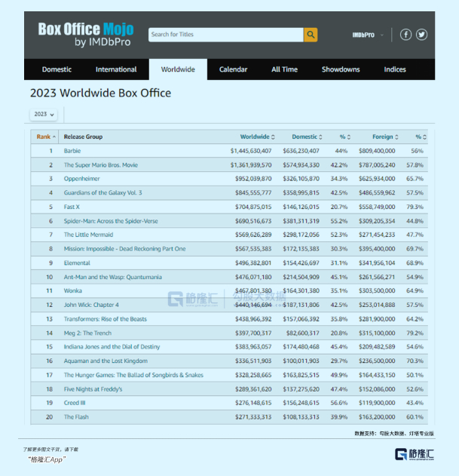Image resolution: width=459 pixels, height=476 pixels.
Task: Open John Wick: Chapter 4 link
Action: tap(91, 305)
